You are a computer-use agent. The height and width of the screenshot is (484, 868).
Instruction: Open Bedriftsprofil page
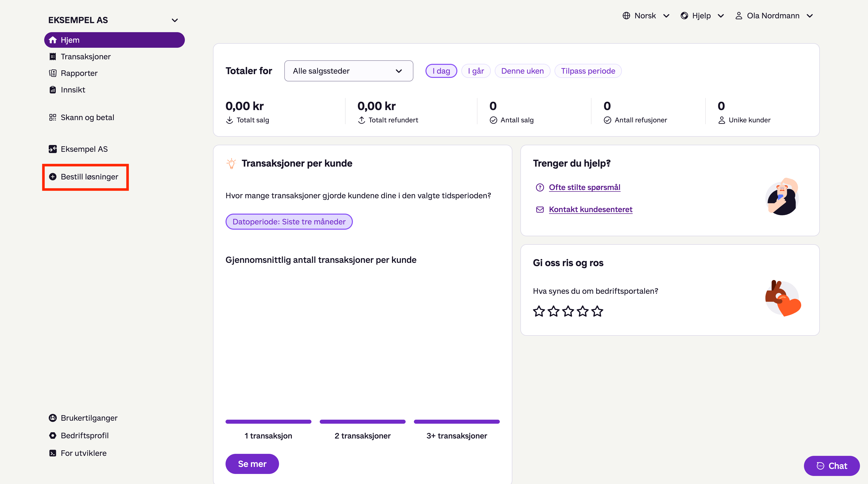114,435
